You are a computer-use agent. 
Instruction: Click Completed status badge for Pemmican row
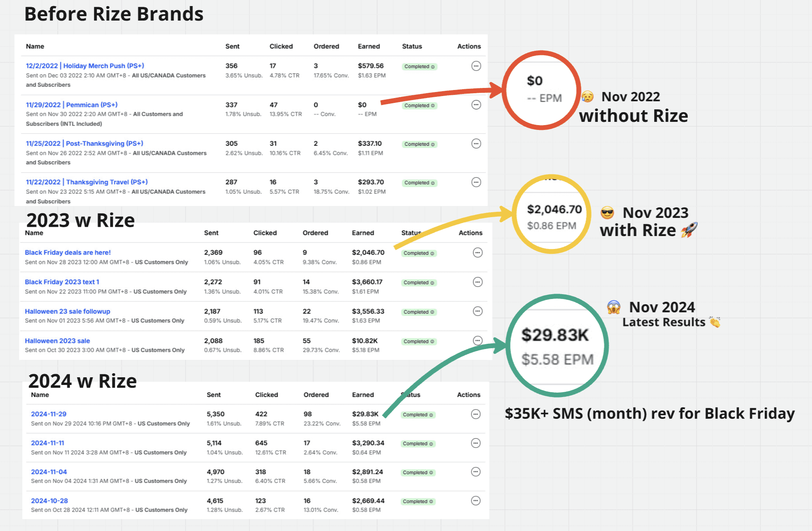pyautogui.click(x=419, y=106)
